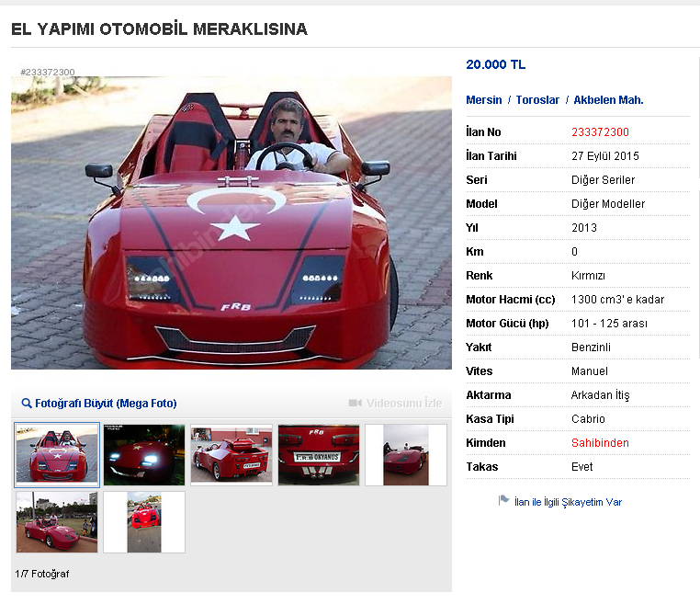Click the video camera icon
The image size is (700, 604).
355,403
